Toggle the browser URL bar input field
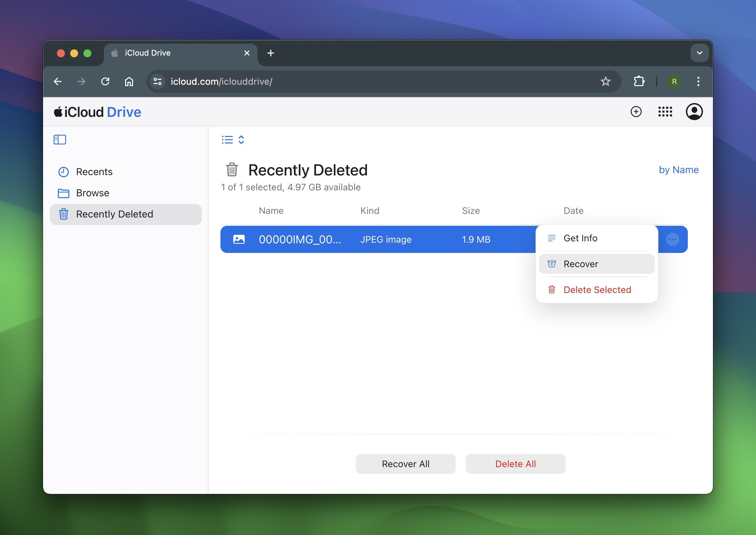756x535 pixels. click(378, 80)
